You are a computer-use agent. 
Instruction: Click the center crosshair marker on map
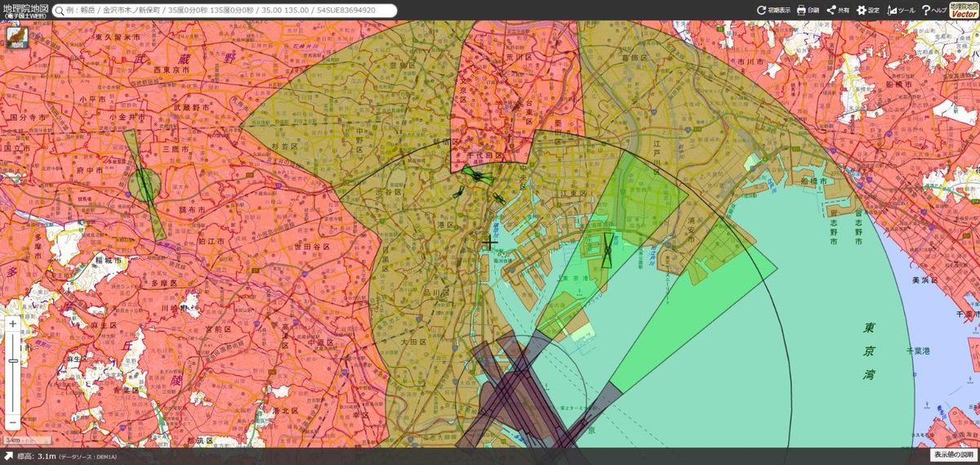pos(489,243)
